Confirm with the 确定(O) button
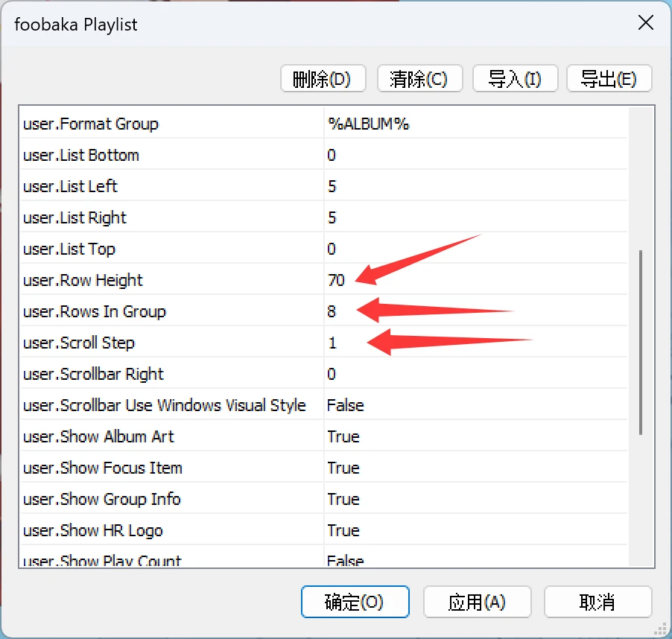The image size is (672, 639). (x=355, y=602)
